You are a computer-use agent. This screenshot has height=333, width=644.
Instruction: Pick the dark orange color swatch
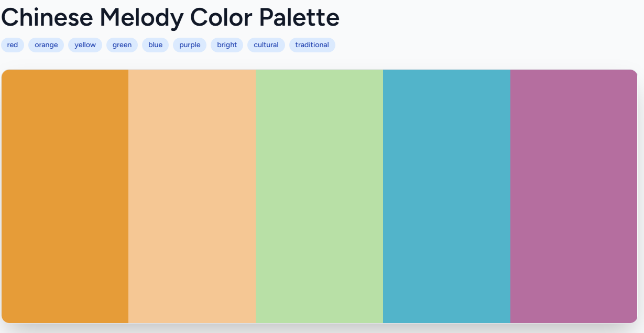[66, 196]
